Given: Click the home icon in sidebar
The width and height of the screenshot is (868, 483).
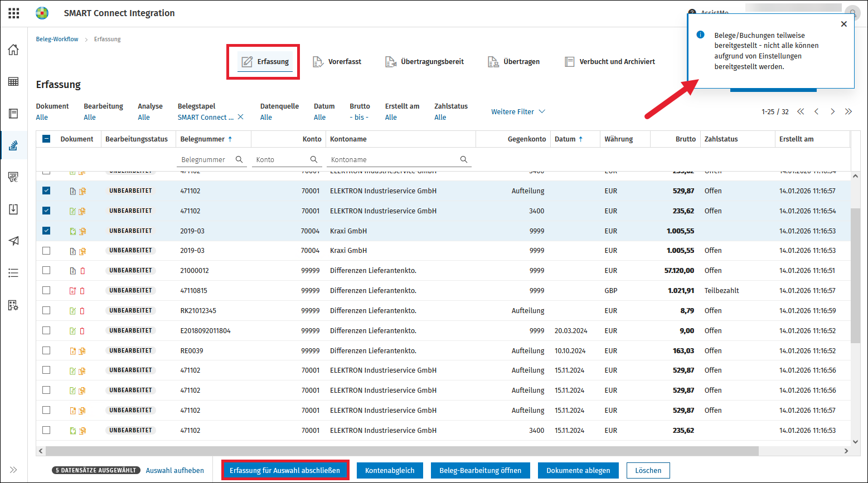Looking at the screenshot, I should tap(13, 50).
